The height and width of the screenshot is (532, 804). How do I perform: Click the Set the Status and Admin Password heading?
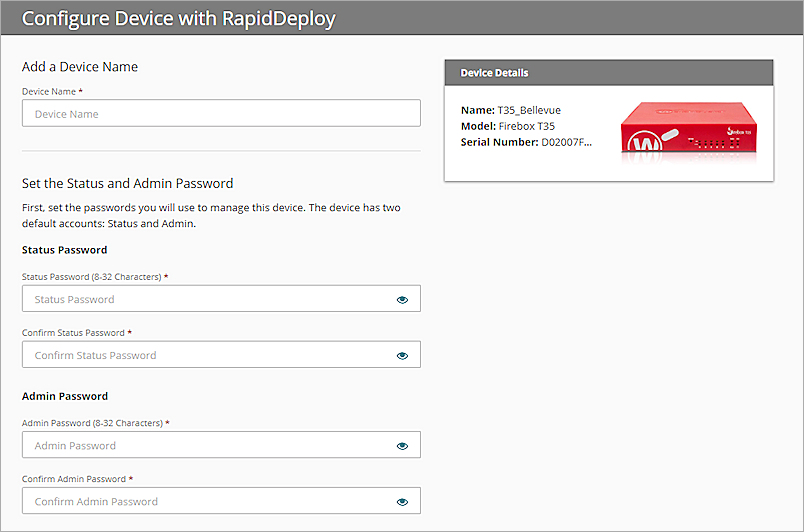[127, 183]
